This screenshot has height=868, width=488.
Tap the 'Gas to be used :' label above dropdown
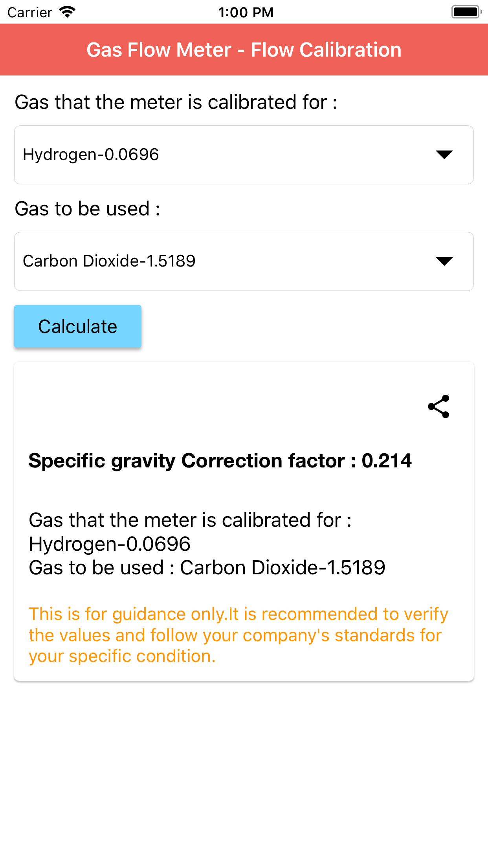tap(88, 209)
